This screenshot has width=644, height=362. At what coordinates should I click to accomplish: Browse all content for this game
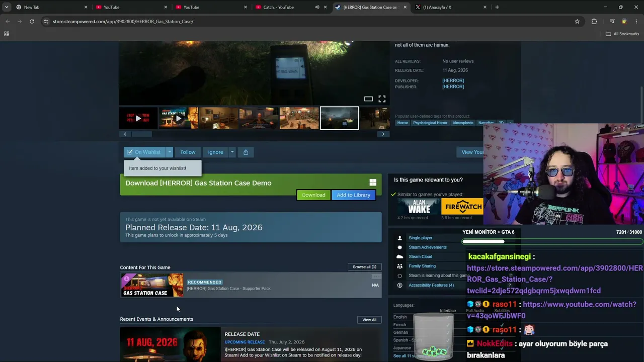pos(365,267)
